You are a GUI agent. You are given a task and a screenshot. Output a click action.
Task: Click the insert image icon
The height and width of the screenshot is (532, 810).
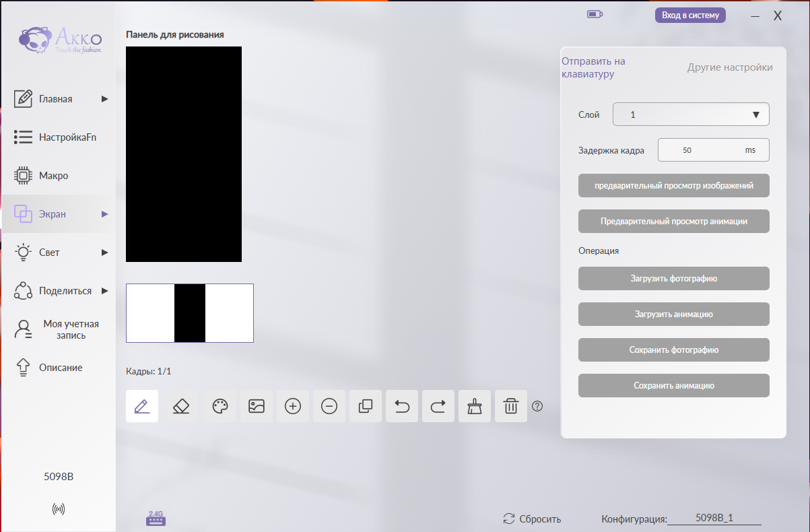[x=257, y=406]
